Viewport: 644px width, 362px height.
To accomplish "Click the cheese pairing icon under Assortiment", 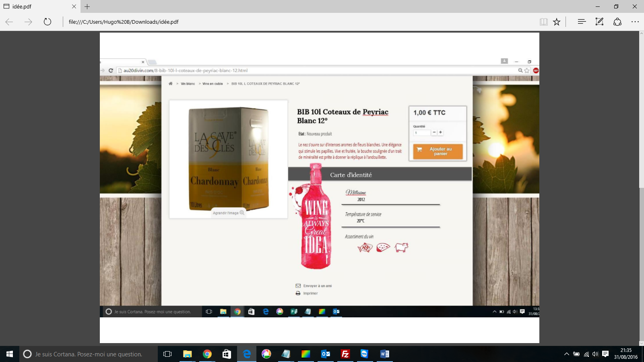I will (383, 247).
